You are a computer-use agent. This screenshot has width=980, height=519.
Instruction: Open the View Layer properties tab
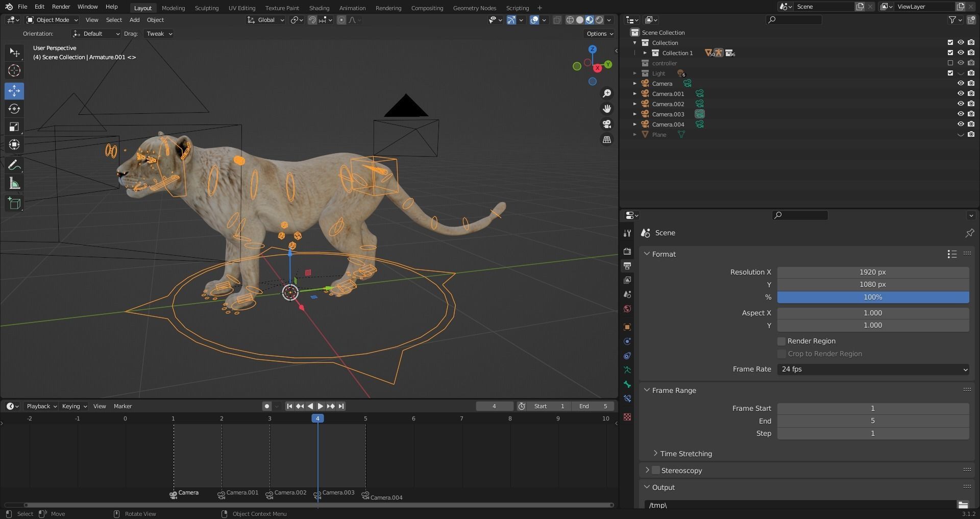tap(627, 280)
